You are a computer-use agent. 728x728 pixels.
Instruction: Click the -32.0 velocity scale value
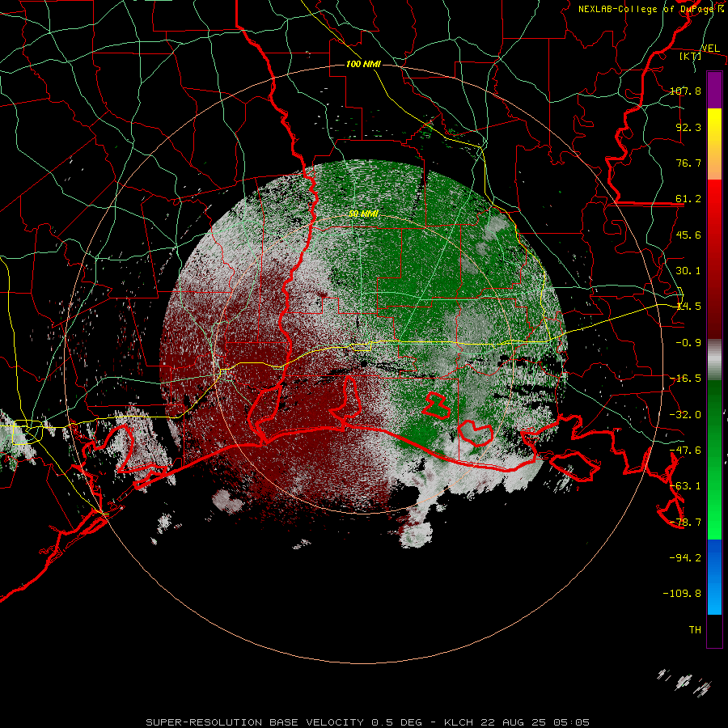coord(685,415)
